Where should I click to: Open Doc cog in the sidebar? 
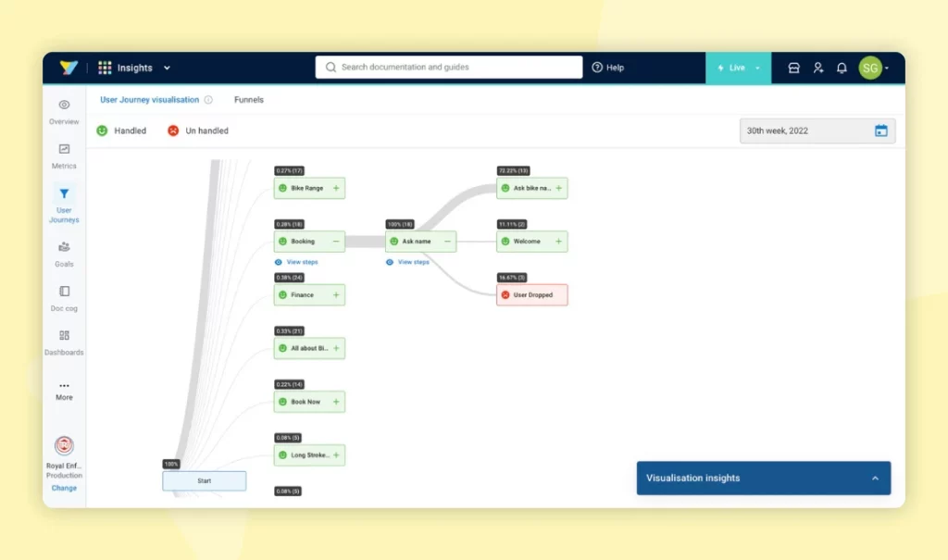(x=64, y=299)
